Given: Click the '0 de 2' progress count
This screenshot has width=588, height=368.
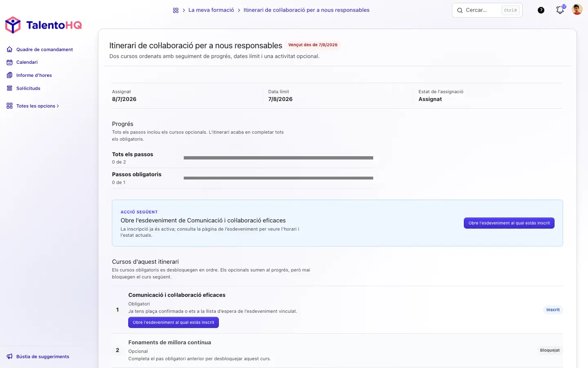Looking at the screenshot, I should tap(119, 162).
